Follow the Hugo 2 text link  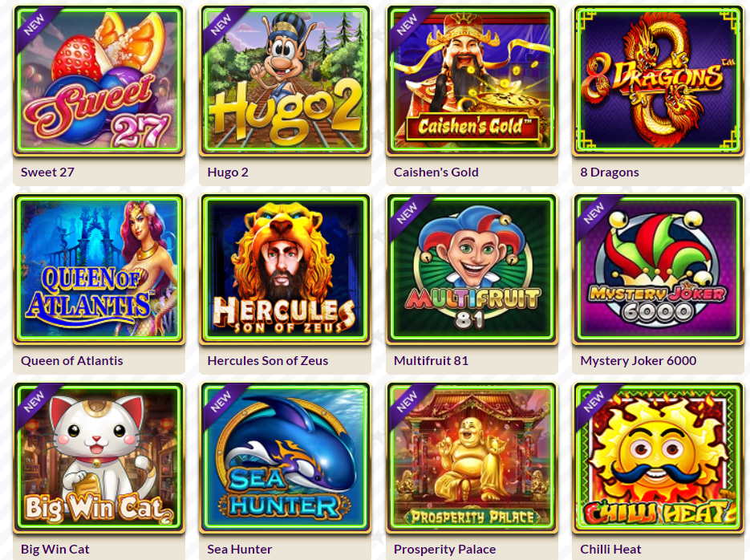pyautogui.click(x=228, y=172)
